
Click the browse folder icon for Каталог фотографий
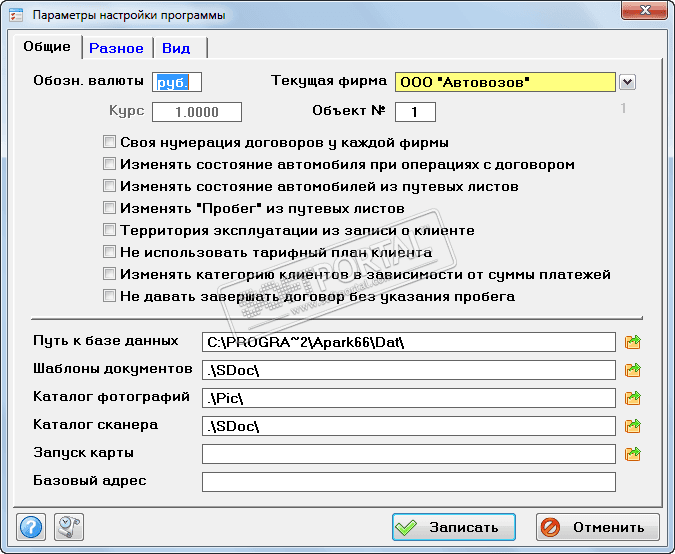632,398
